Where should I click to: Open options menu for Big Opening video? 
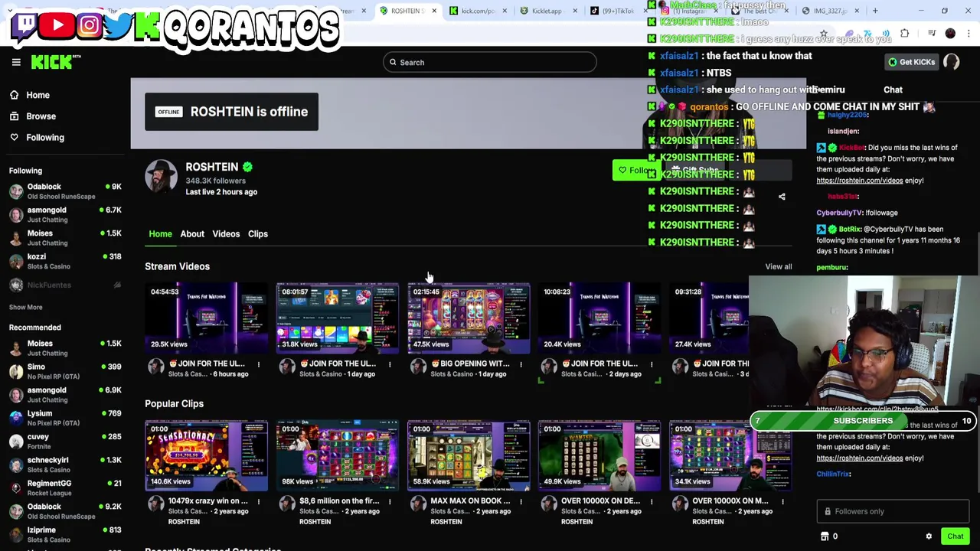tap(521, 364)
